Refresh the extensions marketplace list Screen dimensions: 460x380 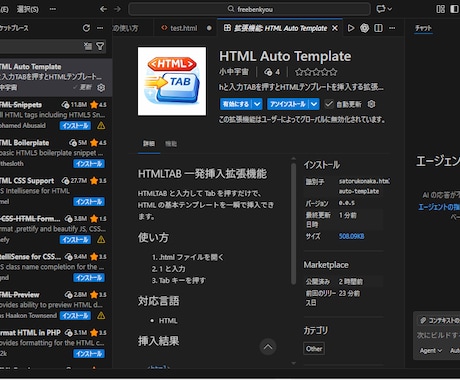point(86,28)
